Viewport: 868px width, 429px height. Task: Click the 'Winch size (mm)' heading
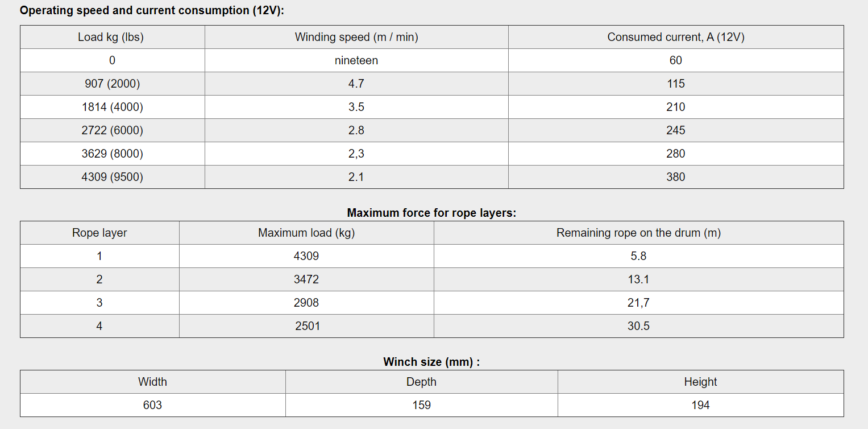[x=431, y=362]
